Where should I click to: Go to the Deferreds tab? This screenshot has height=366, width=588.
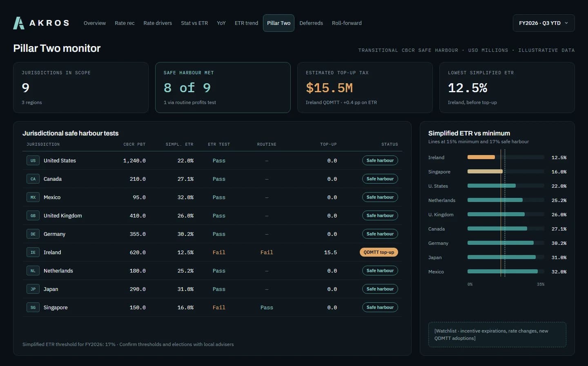coord(311,23)
